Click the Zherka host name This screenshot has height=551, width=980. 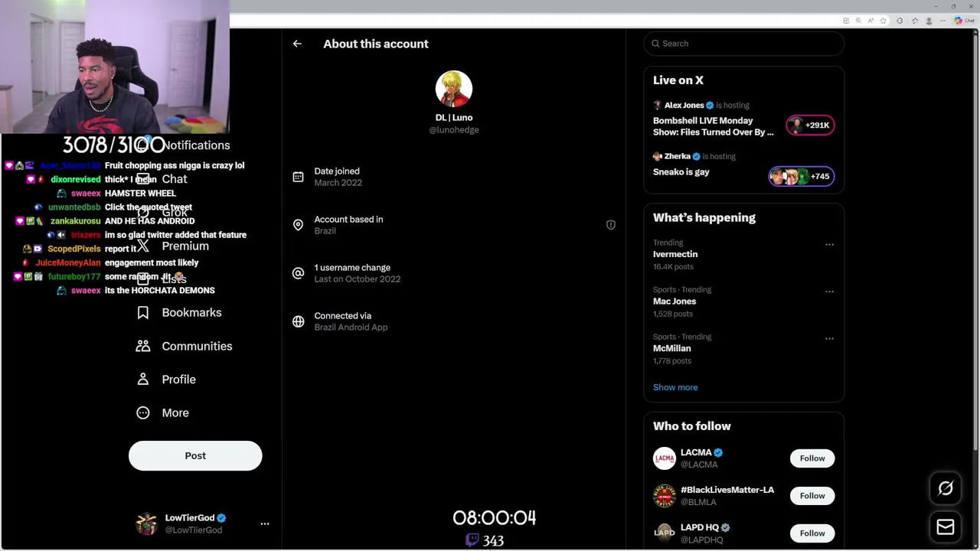pos(677,156)
